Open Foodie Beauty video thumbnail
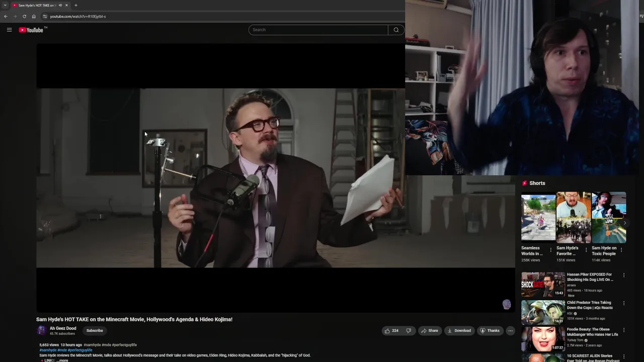The width and height of the screenshot is (644, 362). pos(543,339)
